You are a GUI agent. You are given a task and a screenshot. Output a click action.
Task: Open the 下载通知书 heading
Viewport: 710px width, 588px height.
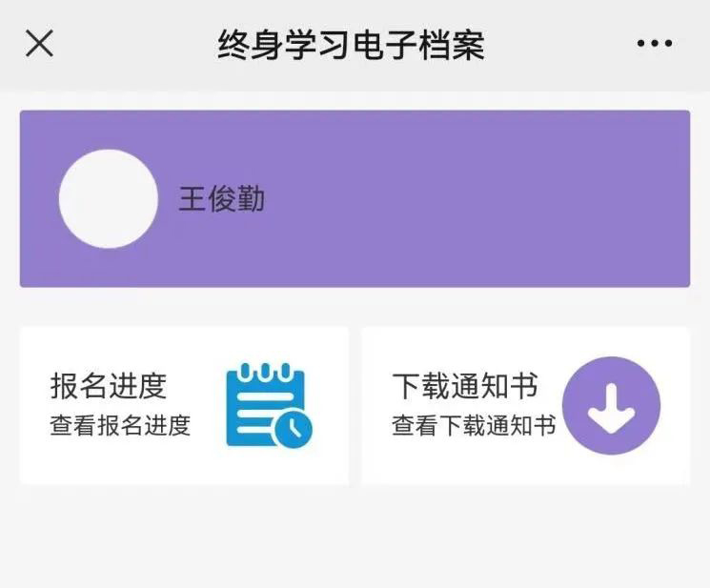pyautogui.click(x=465, y=386)
